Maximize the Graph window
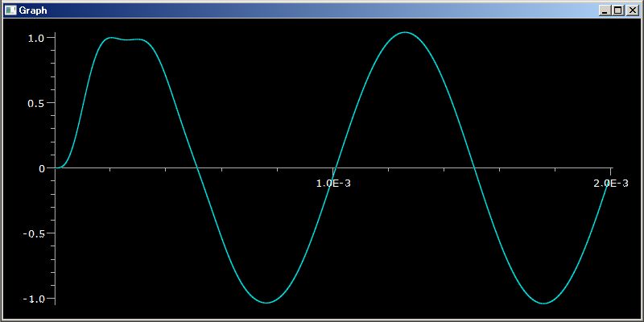Screen dimensions: 644x322 [617, 10]
